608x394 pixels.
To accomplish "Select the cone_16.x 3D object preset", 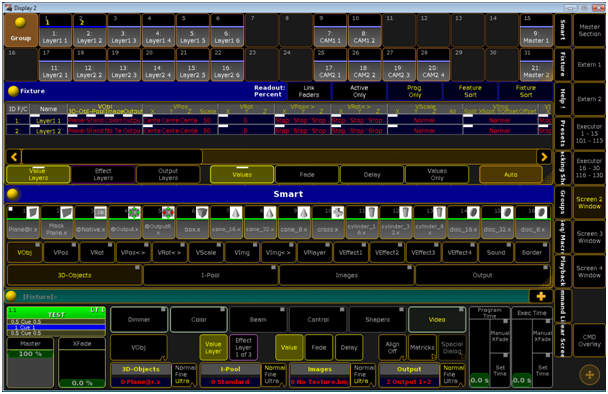I will click(x=226, y=222).
